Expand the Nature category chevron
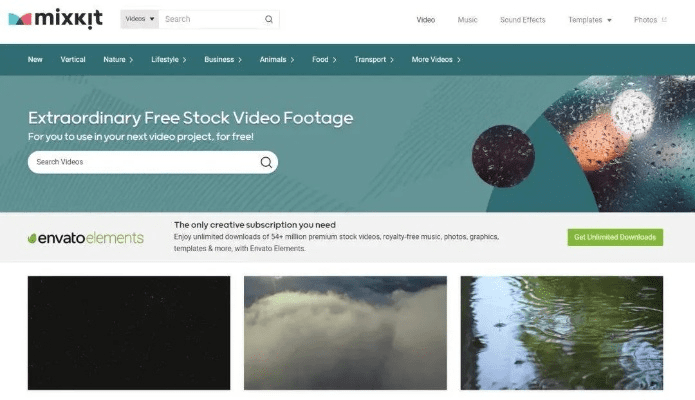695x400 pixels. 131,60
